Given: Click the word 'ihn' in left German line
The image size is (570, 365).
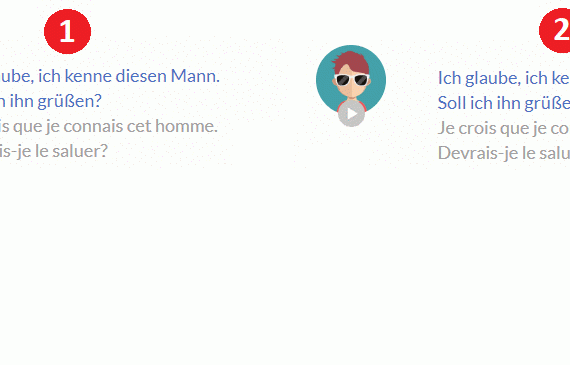Looking at the screenshot, I should point(21,101).
